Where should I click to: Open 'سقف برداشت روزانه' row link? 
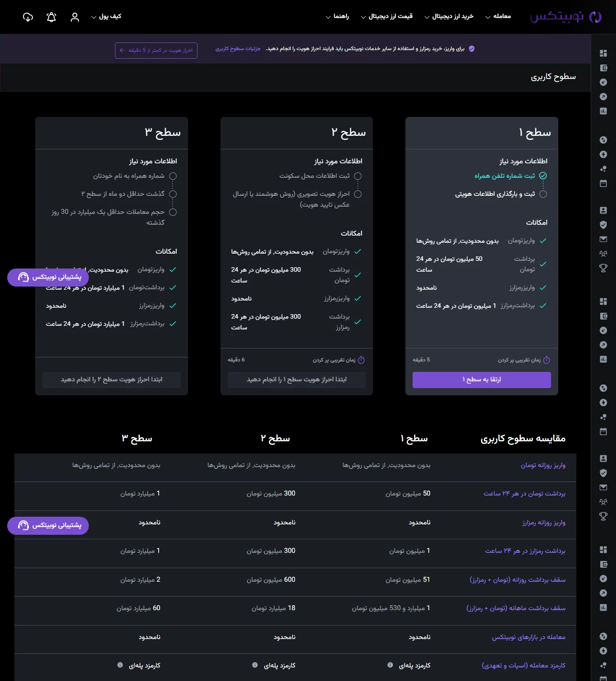coord(517,580)
